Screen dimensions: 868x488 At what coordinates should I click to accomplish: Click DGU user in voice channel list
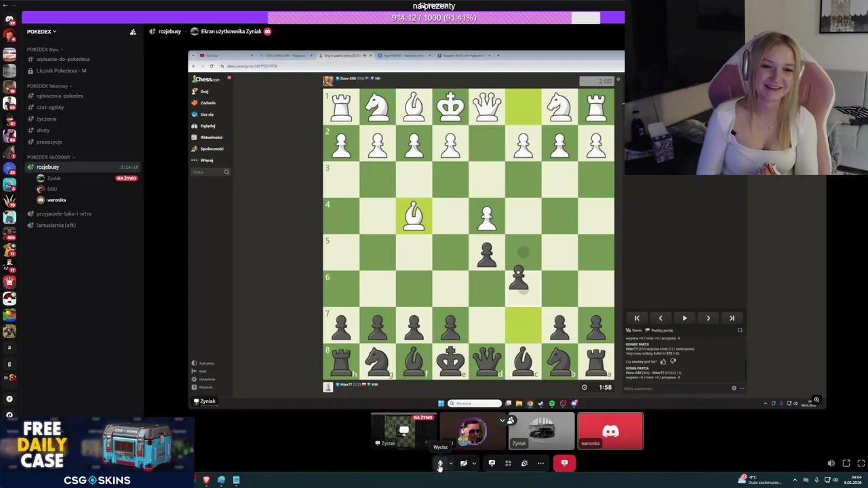coord(52,189)
